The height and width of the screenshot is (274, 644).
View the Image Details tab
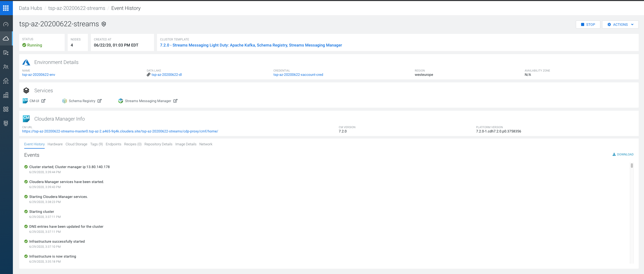tap(186, 144)
